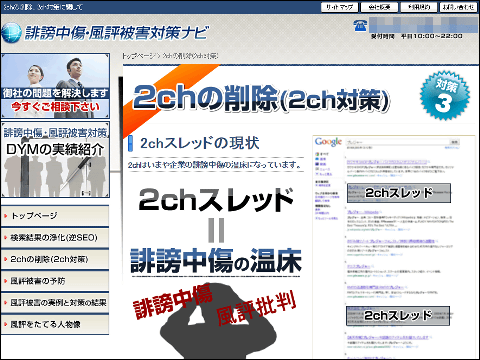This screenshot has height=360, width=480.
Task: Click the 誹謗中傷・風評被害対策ナビ site title
Action: (x=117, y=33)
